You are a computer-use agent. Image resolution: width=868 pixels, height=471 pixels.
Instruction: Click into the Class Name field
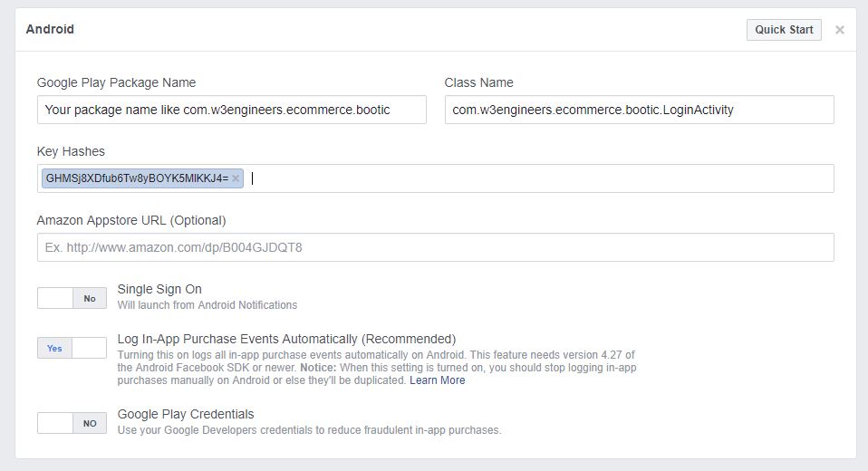639,110
